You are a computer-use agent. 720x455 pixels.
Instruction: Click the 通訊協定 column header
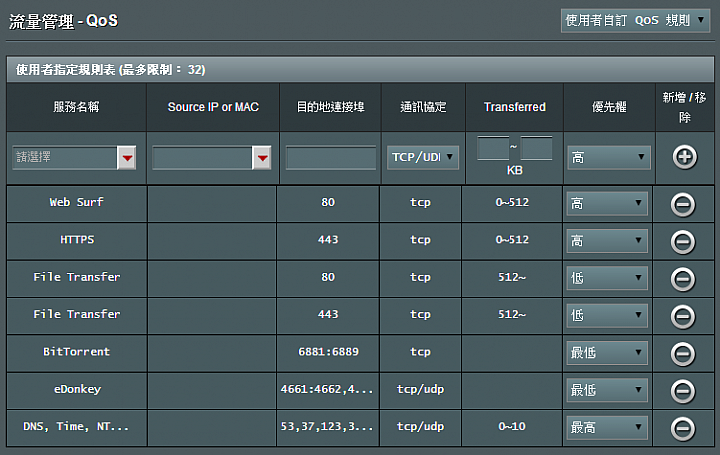tap(423, 107)
